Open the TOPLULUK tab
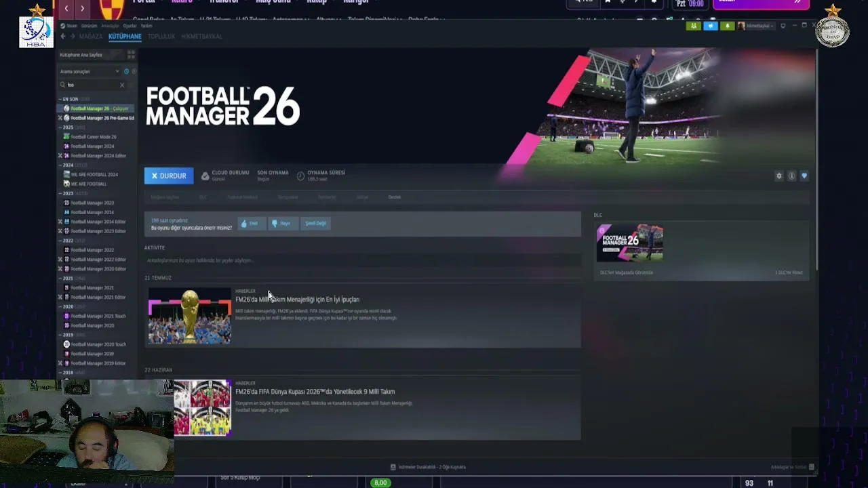This screenshot has width=868, height=488. click(x=161, y=37)
